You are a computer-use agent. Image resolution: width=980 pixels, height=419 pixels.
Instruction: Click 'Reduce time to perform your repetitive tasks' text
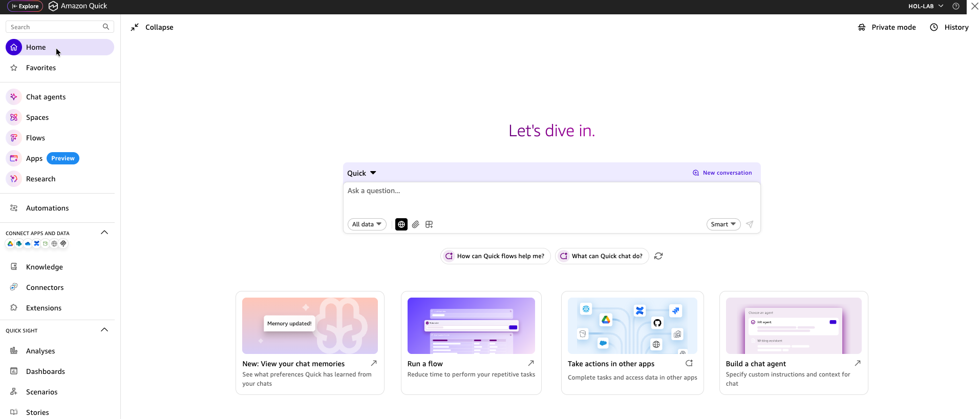(471, 374)
